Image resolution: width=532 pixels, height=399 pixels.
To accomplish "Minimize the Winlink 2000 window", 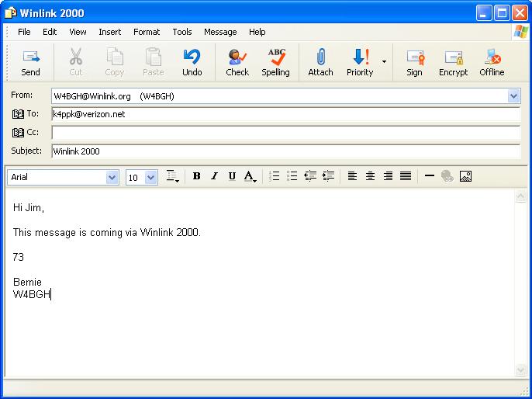I will pos(484,13).
